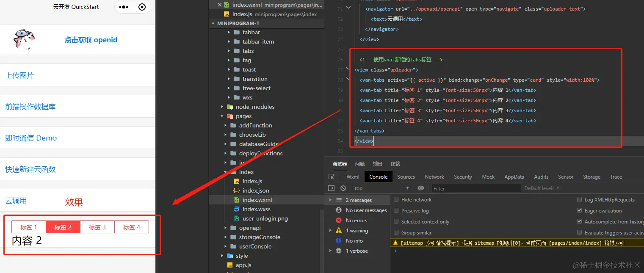
Task: Open the Default levels dropdown
Action: point(542,188)
